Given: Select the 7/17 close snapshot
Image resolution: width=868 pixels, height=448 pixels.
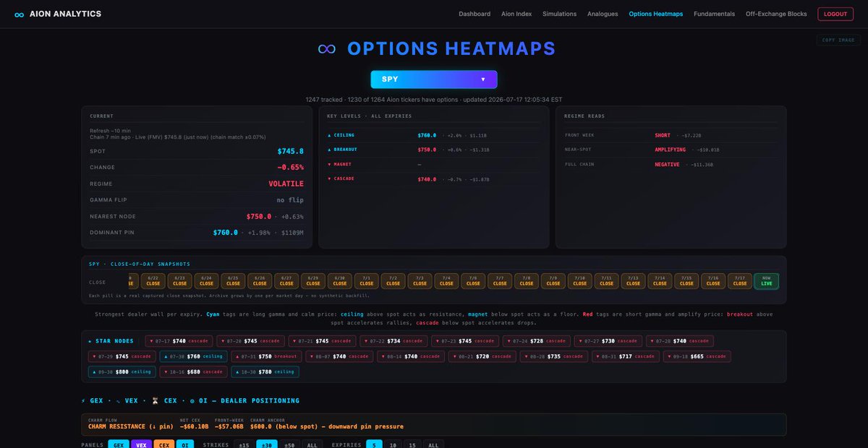Looking at the screenshot, I should point(740,281).
